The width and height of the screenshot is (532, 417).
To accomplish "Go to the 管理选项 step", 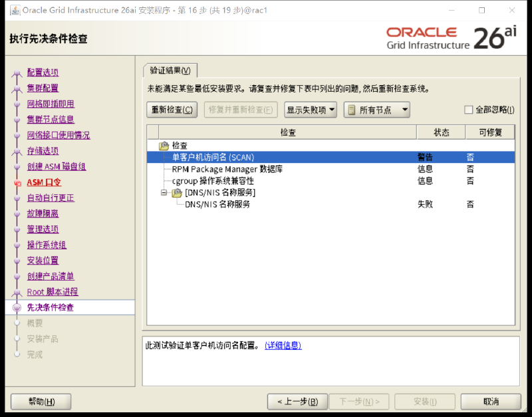I will pos(43,229).
